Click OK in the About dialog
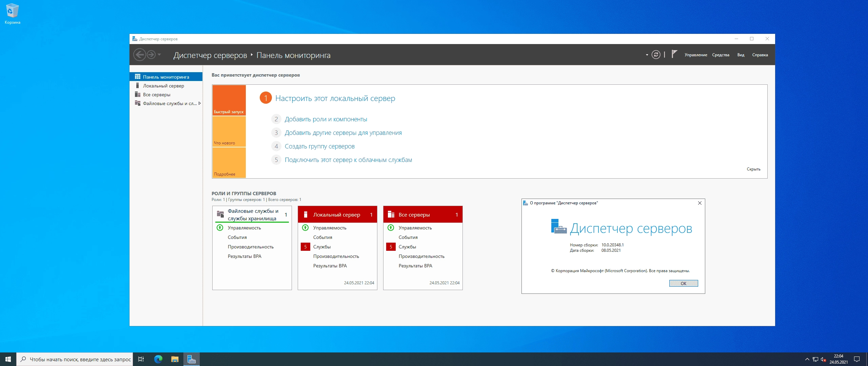 pyautogui.click(x=684, y=283)
